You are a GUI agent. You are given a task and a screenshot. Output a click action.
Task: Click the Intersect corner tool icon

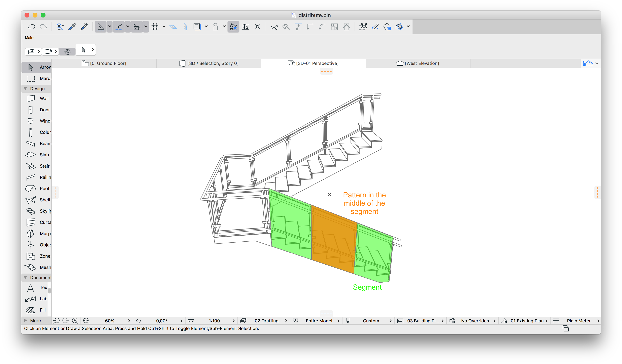click(310, 27)
